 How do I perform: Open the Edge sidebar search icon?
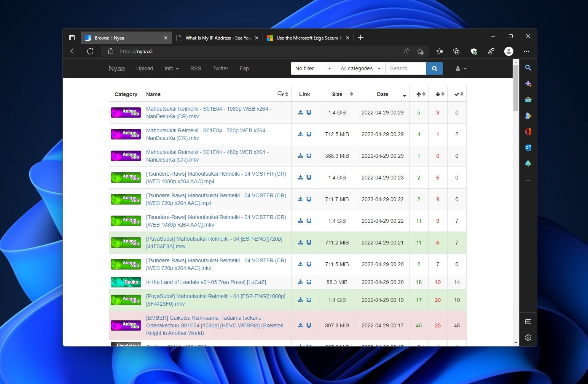528,68
